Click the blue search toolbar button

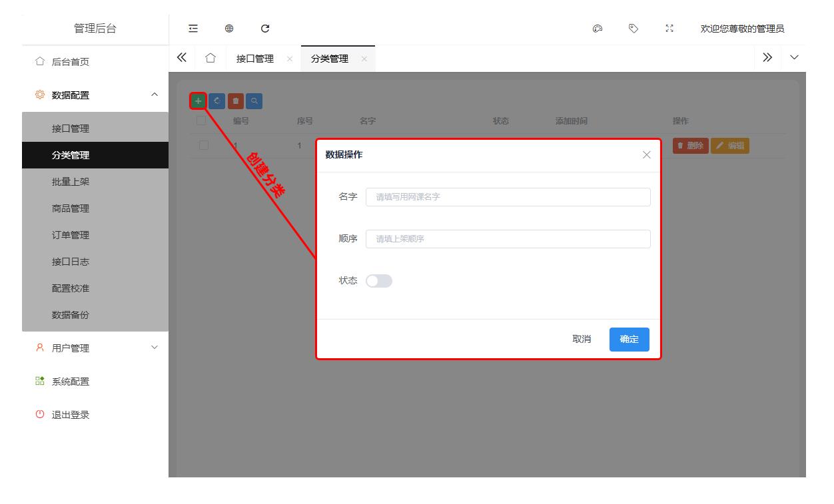click(x=254, y=101)
